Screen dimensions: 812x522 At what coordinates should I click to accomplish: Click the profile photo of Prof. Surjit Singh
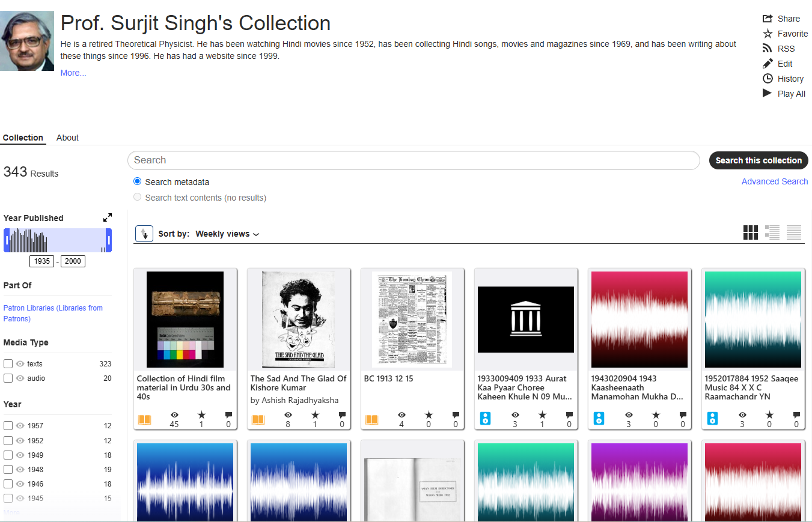(x=27, y=41)
